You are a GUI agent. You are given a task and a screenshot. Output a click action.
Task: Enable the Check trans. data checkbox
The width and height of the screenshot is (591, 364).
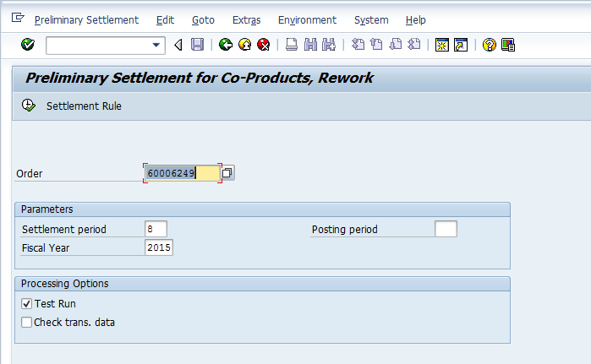pos(27,322)
